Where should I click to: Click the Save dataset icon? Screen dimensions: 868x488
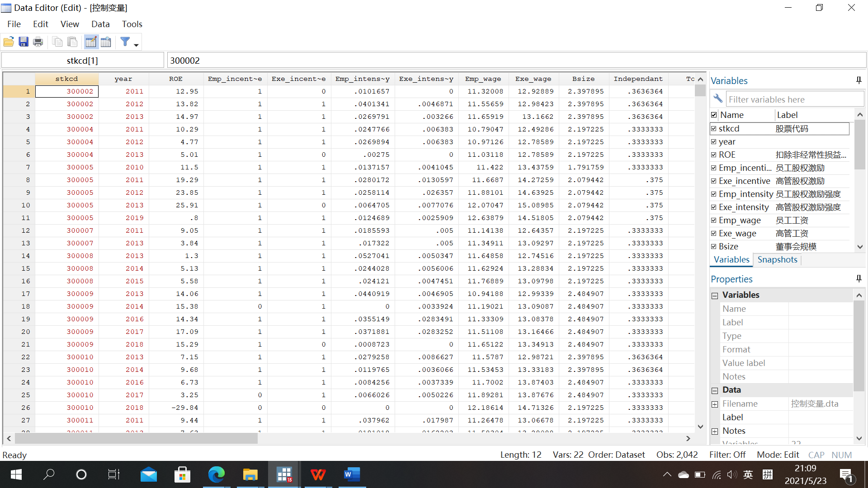(x=24, y=42)
